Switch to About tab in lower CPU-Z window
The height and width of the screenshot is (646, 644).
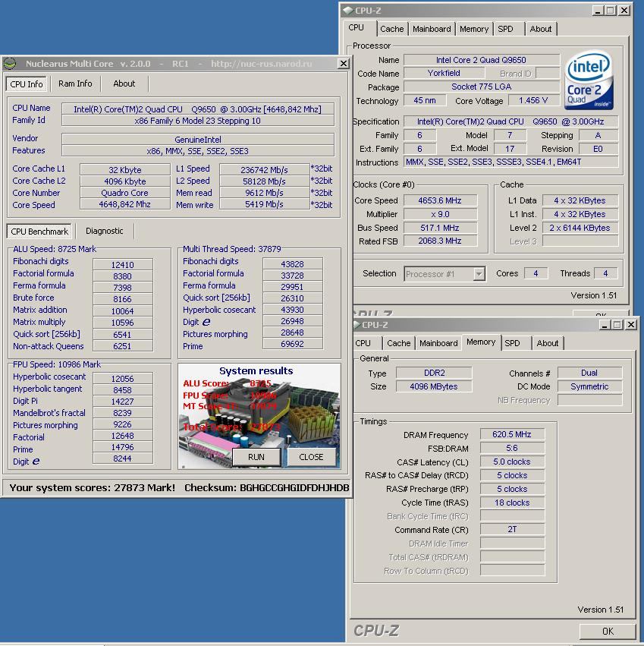[x=547, y=343]
